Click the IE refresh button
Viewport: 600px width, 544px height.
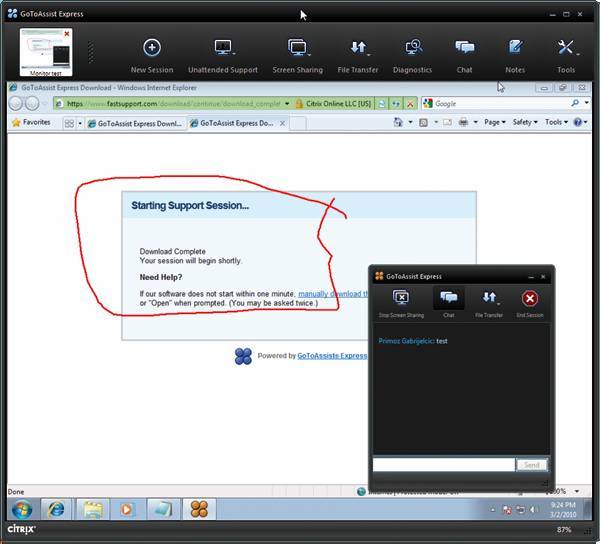(x=395, y=104)
